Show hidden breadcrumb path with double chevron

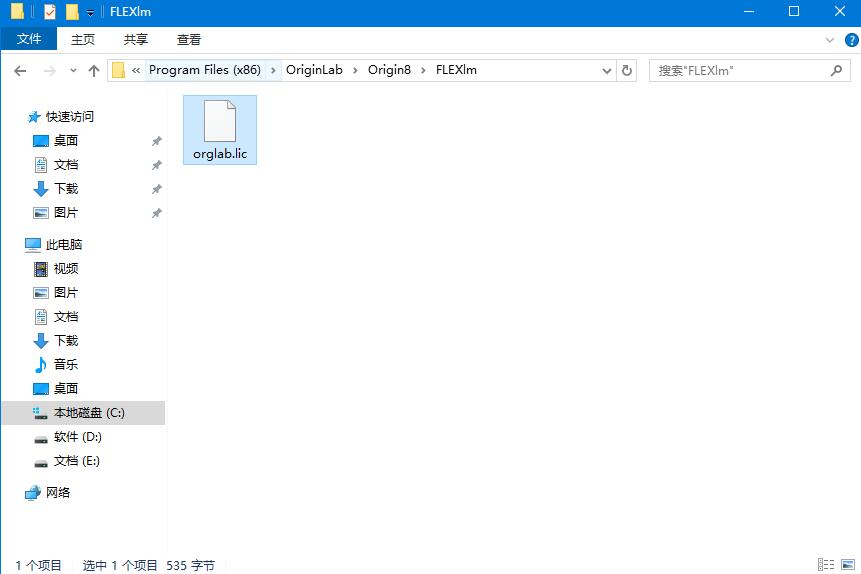[x=136, y=70]
